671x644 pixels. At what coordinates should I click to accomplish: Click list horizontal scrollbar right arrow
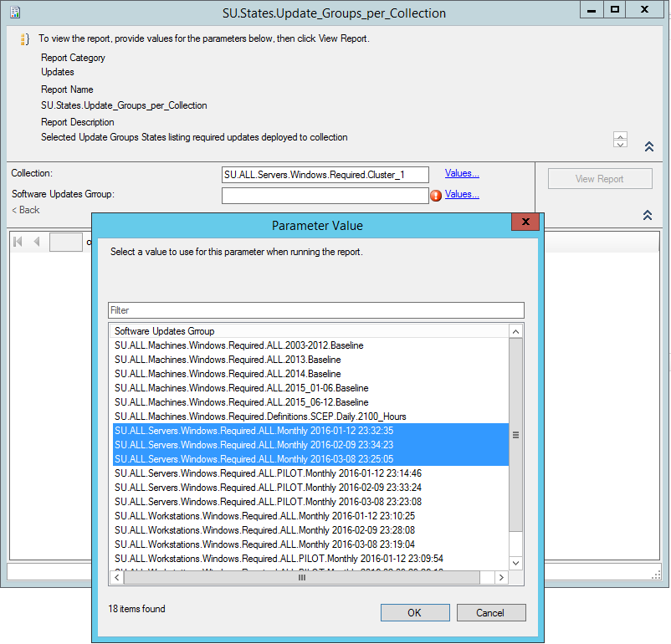click(x=501, y=578)
